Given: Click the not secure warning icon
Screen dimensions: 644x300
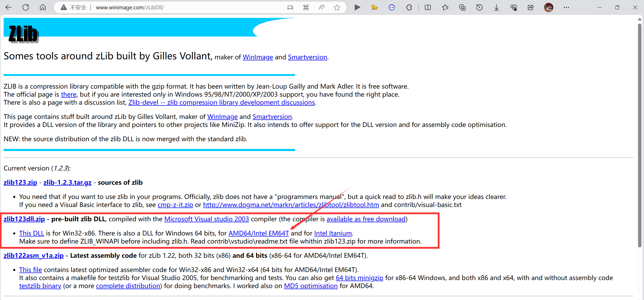Looking at the screenshot, I should (x=63, y=8).
